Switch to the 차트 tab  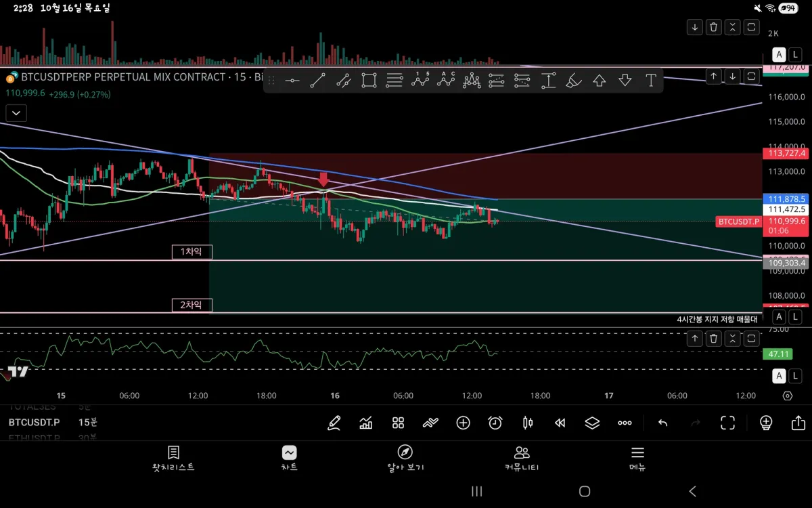(x=289, y=459)
